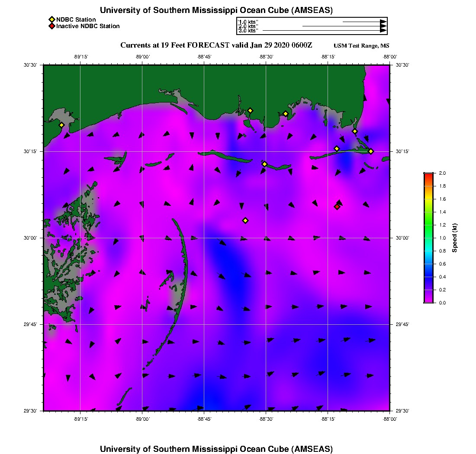This screenshot has width=476, height=454.
Task: Click the 2.0 kts reference arrow head
Action: tap(383, 26)
